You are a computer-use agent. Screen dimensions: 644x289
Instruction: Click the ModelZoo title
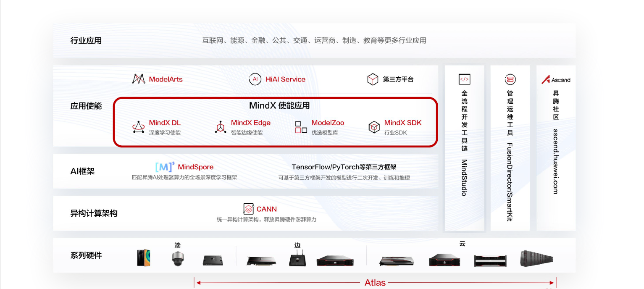point(328,123)
